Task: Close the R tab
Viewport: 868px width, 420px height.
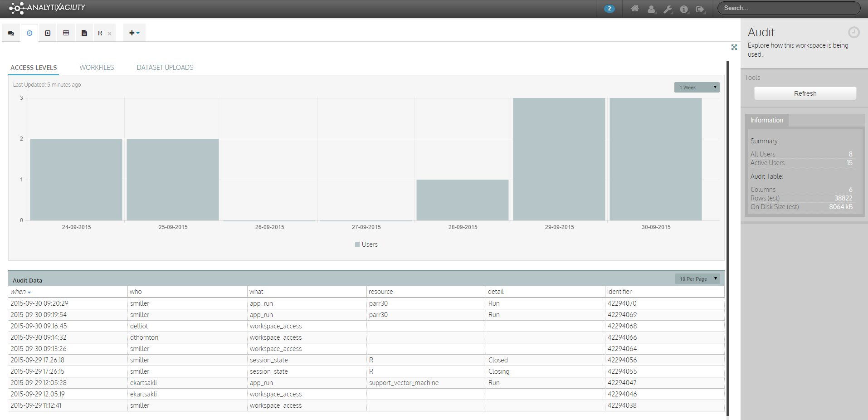Action: click(109, 34)
